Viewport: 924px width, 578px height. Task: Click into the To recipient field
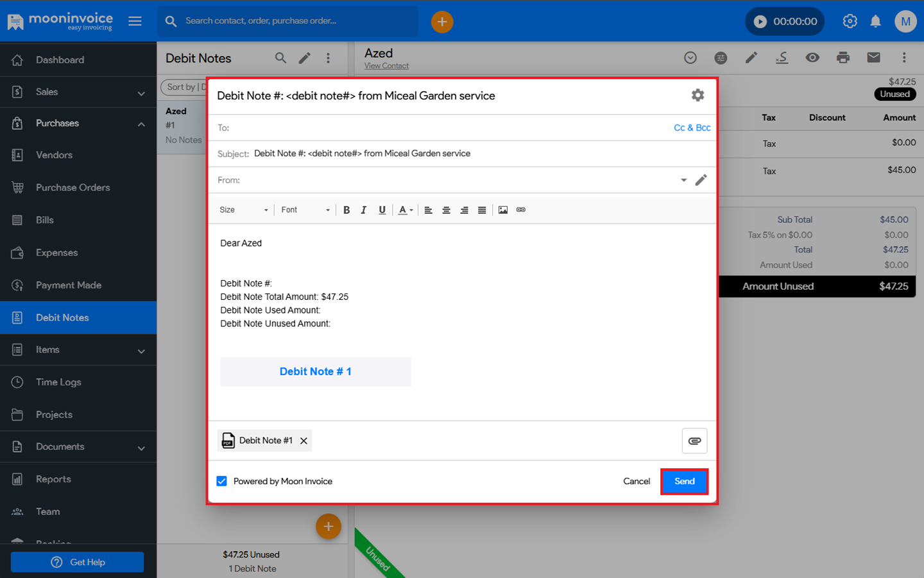pyautogui.click(x=449, y=128)
